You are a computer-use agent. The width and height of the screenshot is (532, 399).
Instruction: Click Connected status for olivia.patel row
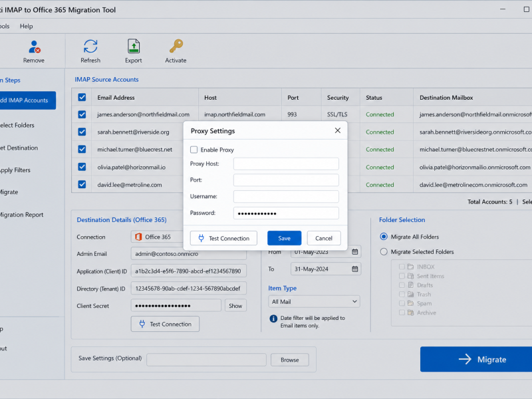click(380, 168)
